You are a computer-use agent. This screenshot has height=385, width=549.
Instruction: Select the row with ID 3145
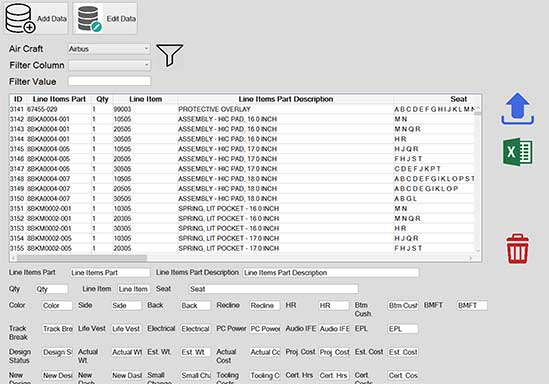(x=242, y=149)
